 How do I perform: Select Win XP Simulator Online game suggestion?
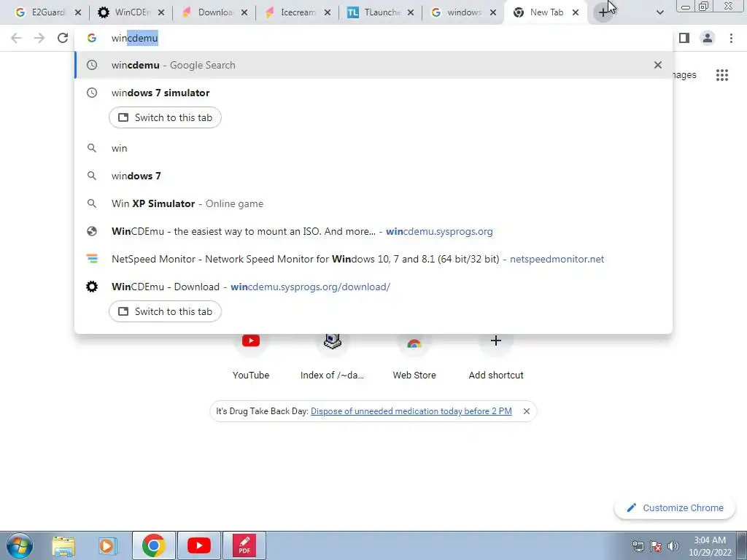(373, 204)
